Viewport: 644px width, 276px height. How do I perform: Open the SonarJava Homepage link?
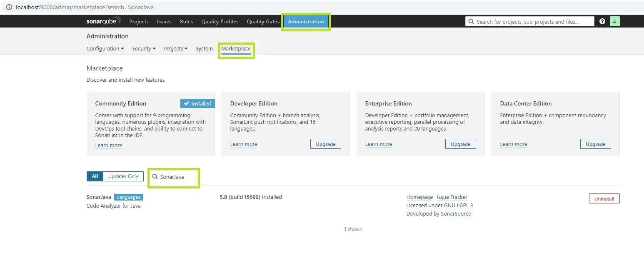[x=419, y=197]
